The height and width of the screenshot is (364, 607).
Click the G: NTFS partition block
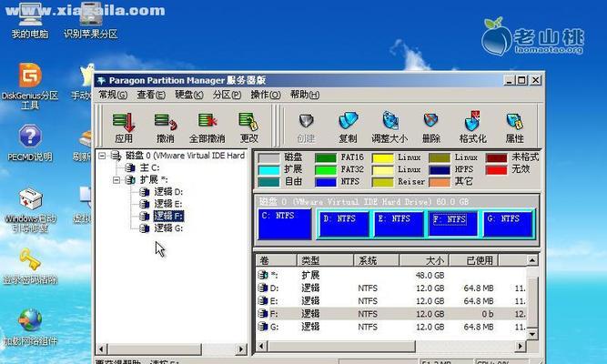[508, 224]
